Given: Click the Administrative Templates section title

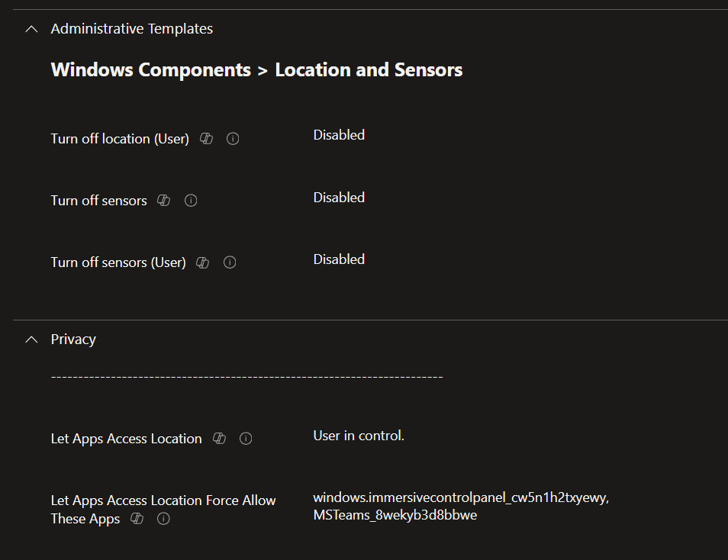Looking at the screenshot, I should click(131, 29).
